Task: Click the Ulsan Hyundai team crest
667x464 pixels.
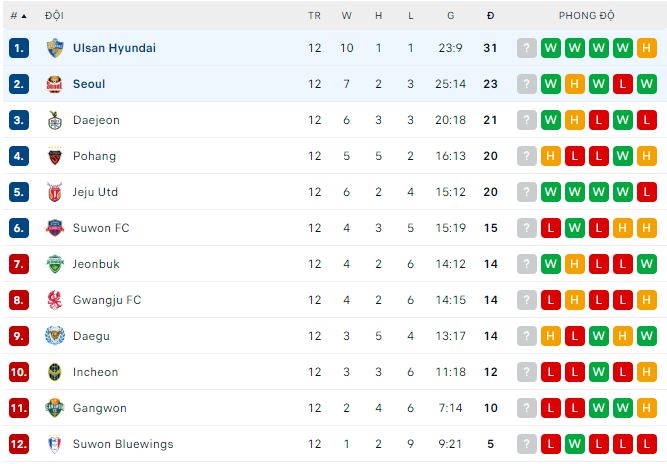Action: click(x=54, y=48)
